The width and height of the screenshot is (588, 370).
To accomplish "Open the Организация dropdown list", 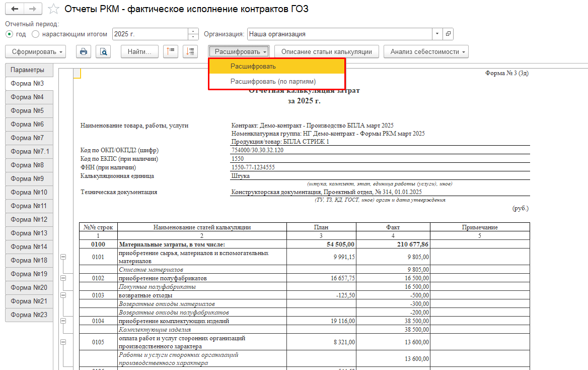I will [437, 34].
